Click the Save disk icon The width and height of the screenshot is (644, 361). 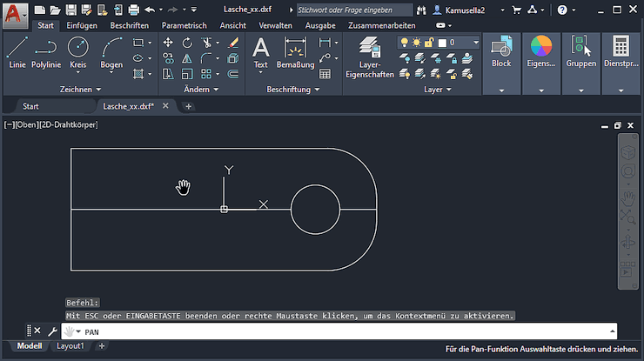pos(71,10)
